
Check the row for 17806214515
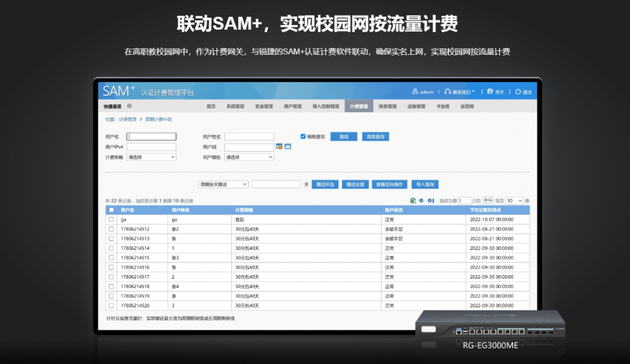112,258
